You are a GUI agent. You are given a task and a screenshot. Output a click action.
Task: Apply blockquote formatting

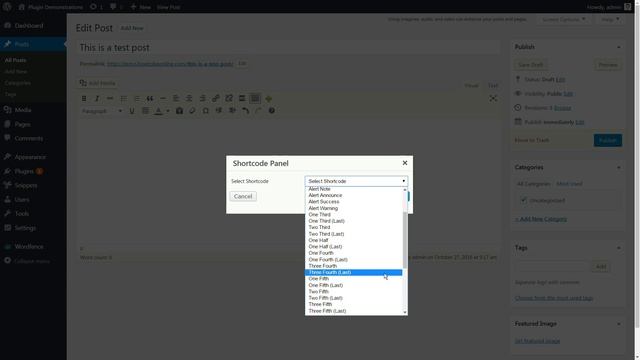[x=150, y=98]
